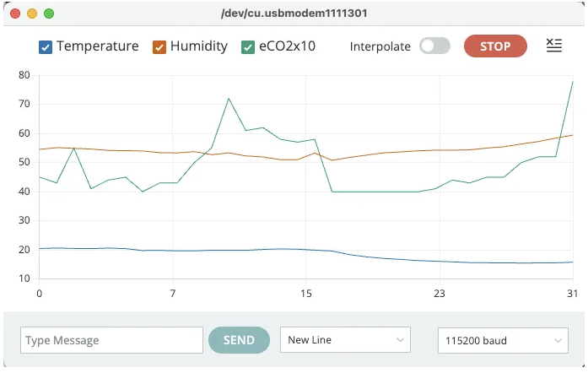Click the y-axis label 70
This screenshot has width=588, height=373.
[x=24, y=104]
